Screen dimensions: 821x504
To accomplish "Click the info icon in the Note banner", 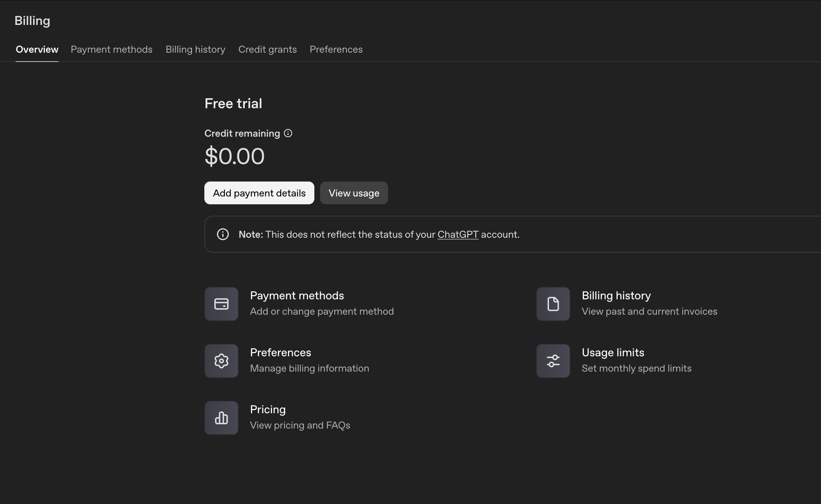I will [x=223, y=234].
